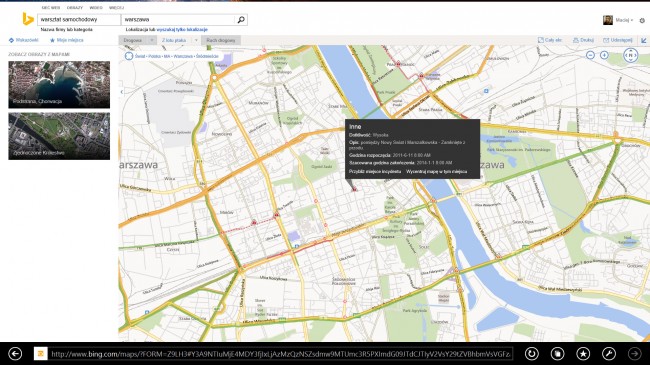Collapse the left panel arrow on map edge
The height and width of the screenshot is (365, 650).
click(121, 92)
